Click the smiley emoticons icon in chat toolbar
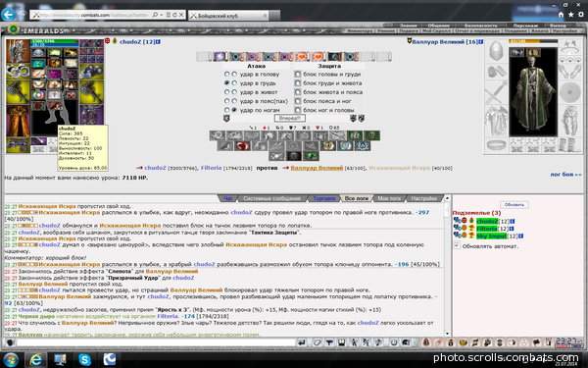The width and height of the screenshot is (588, 368). (394, 342)
